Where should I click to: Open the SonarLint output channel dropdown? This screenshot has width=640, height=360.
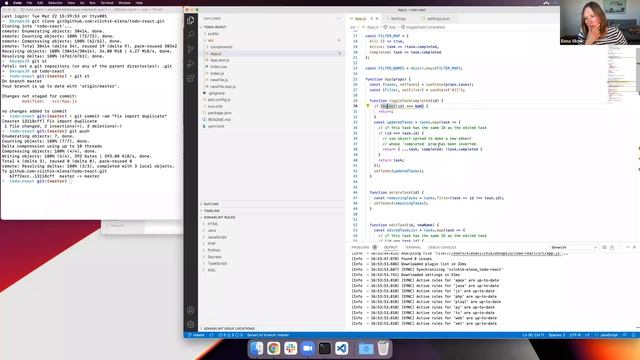[x=574, y=247]
